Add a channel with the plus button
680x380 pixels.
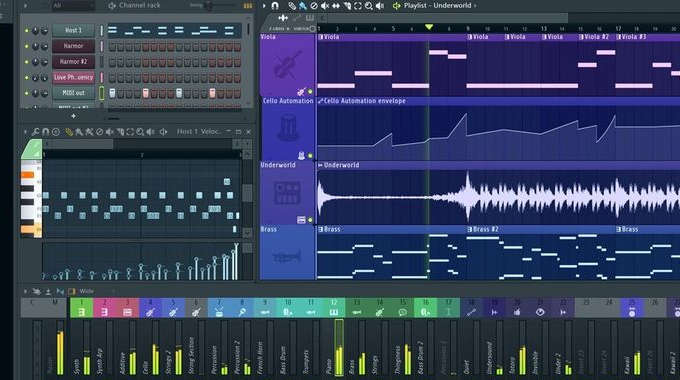coord(73,116)
